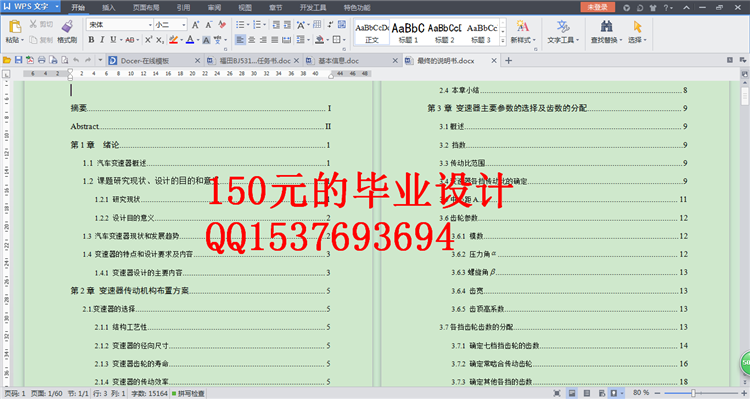
Task: Click the vertical scrollbar thumb
Action: [745, 96]
